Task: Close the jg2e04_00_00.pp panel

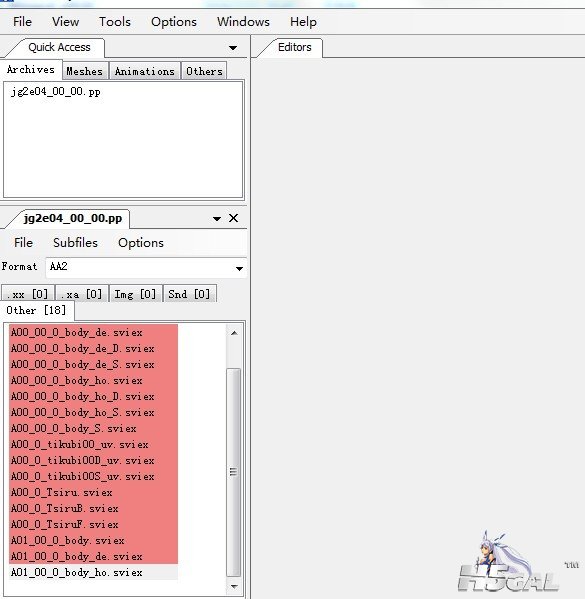Action: [233, 218]
